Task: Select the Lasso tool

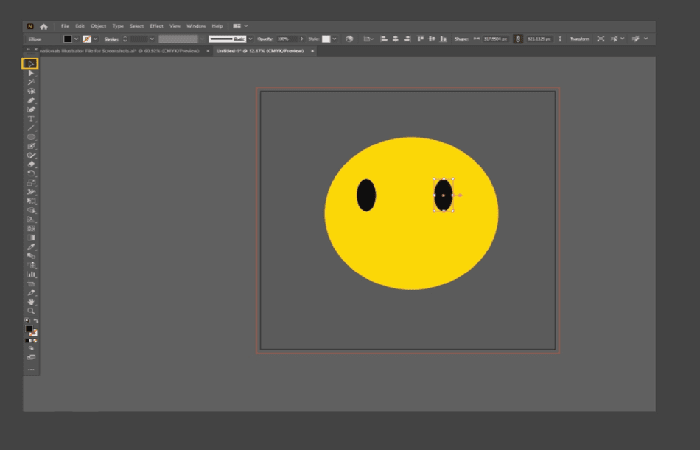Action: pyautogui.click(x=31, y=91)
